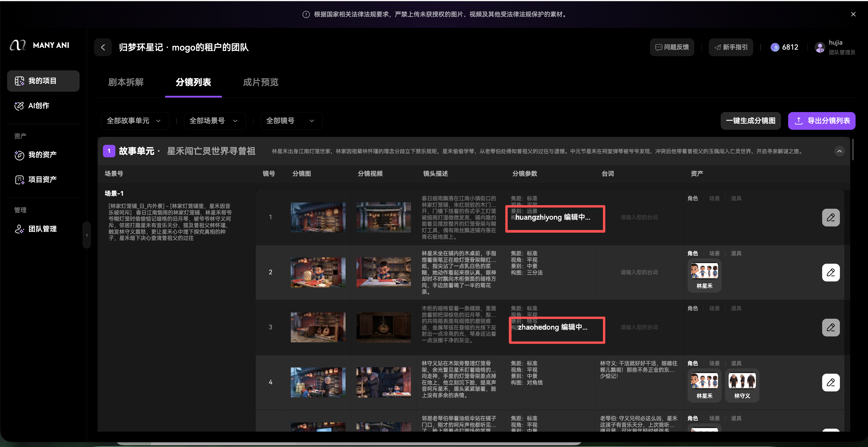Viewport: 868px width, 447px height.
Task: Click the 6812 points coin icon
Action: (x=775, y=47)
